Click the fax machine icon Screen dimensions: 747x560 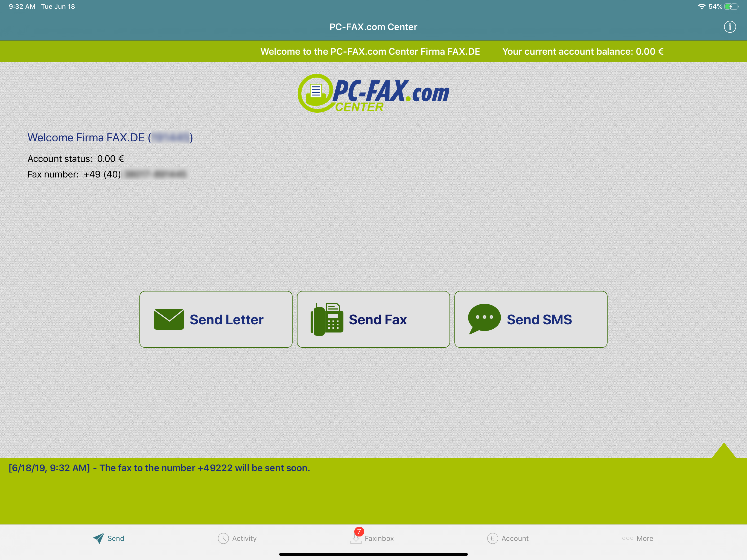pos(326,319)
